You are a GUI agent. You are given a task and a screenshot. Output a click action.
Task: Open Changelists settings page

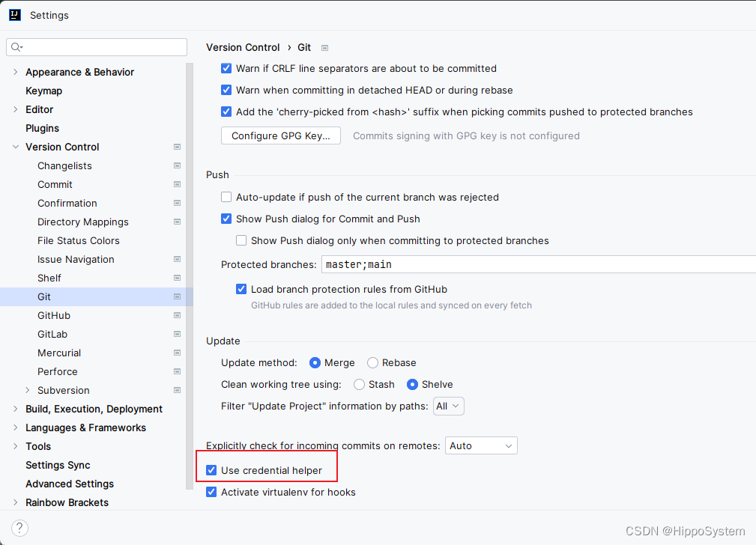(x=64, y=165)
